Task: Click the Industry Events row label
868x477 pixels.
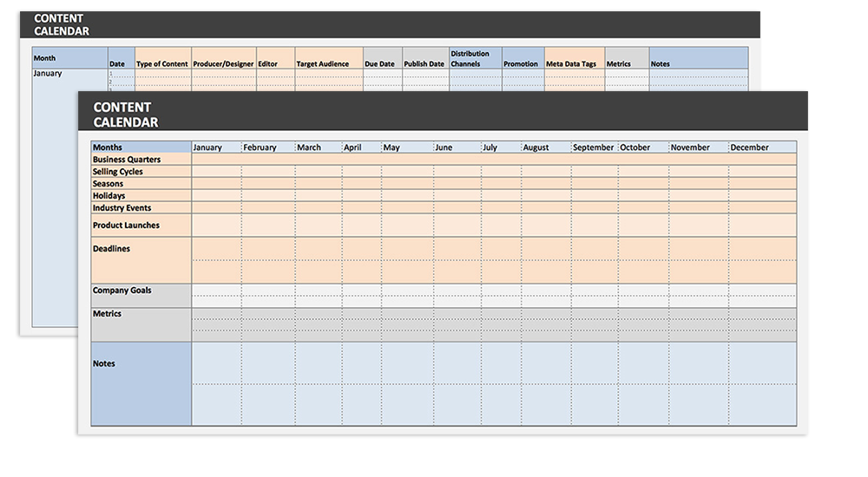Action: [x=141, y=208]
